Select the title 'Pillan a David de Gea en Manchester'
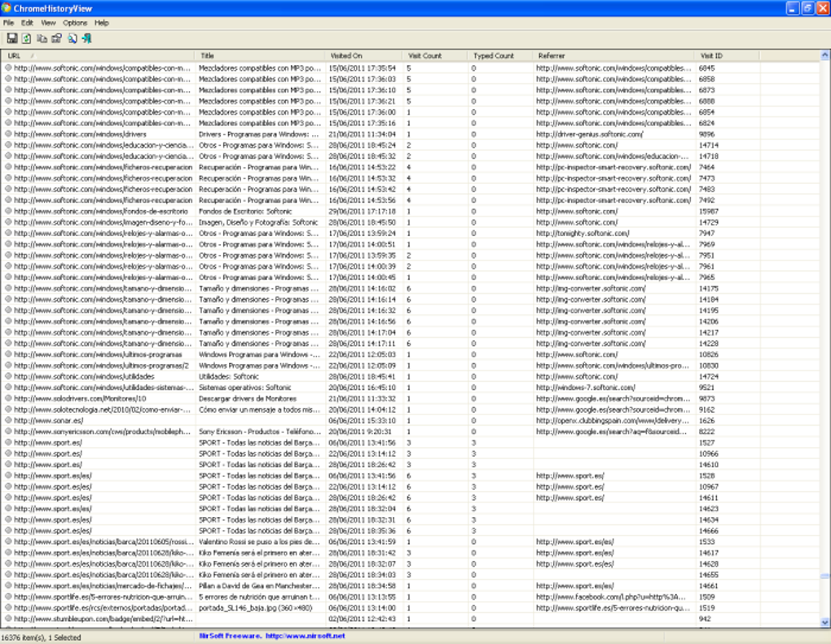Screen dimensions: 831x644 coord(260,585)
